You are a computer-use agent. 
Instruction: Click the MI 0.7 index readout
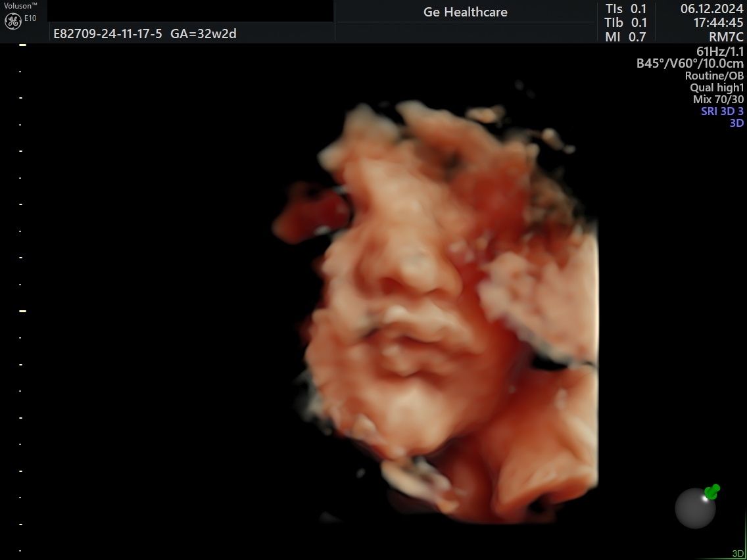(625, 37)
